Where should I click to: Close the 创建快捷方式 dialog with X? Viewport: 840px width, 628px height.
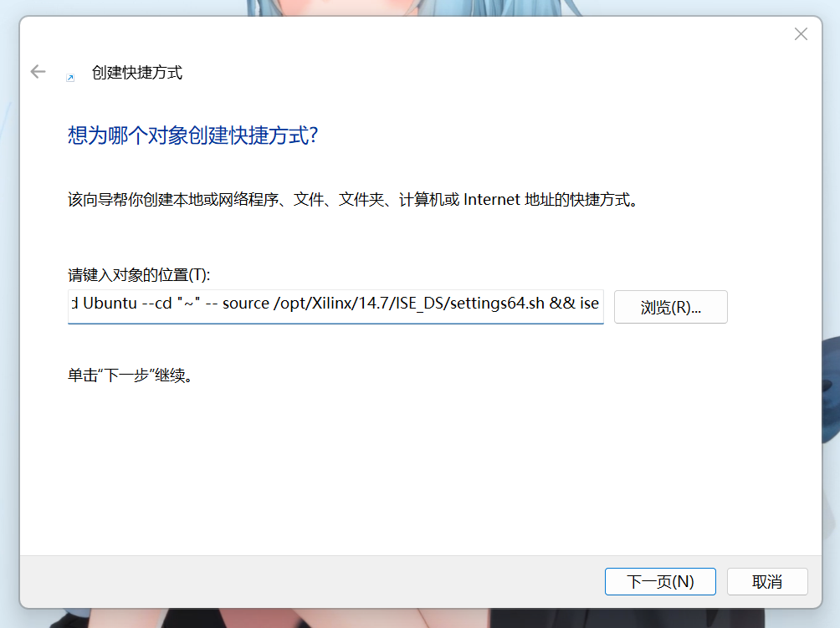(x=801, y=34)
